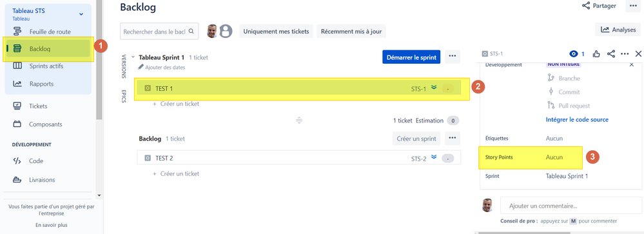Click Créer un ticket under TEST 1
Viewport: 644px width, 234px height.
[176, 104]
